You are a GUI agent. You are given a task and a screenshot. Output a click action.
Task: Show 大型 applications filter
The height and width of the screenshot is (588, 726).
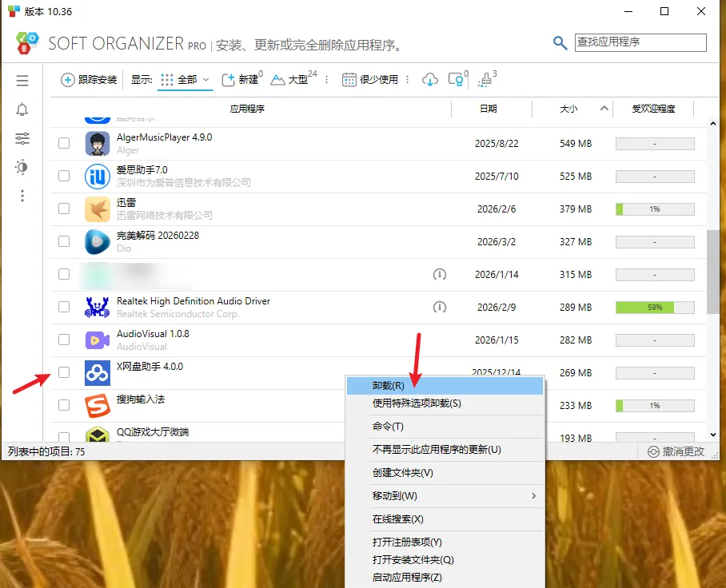pos(293,80)
